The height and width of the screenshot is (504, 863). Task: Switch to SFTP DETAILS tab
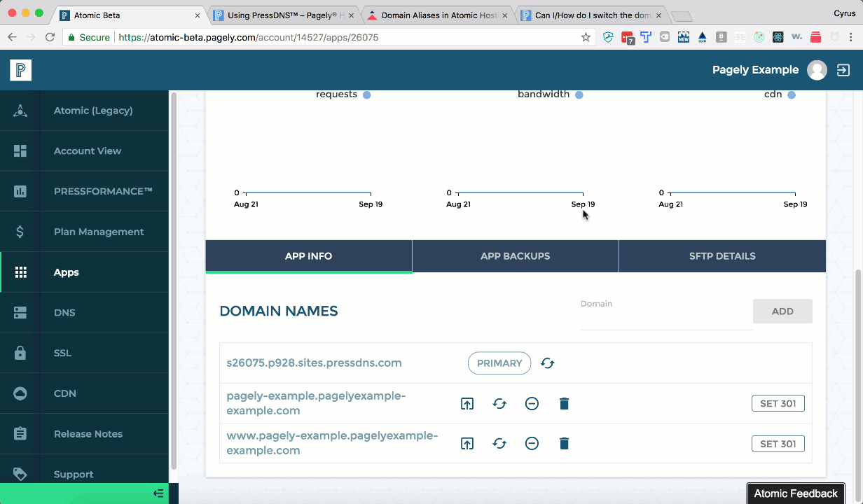(x=722, y=256)
